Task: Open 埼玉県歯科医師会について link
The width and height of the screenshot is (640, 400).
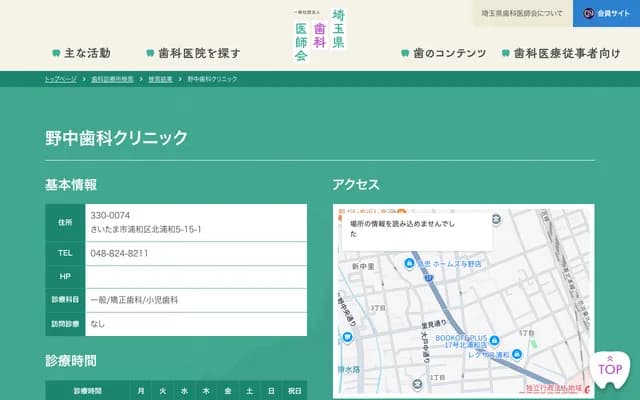Action: (x=522, y=13)
